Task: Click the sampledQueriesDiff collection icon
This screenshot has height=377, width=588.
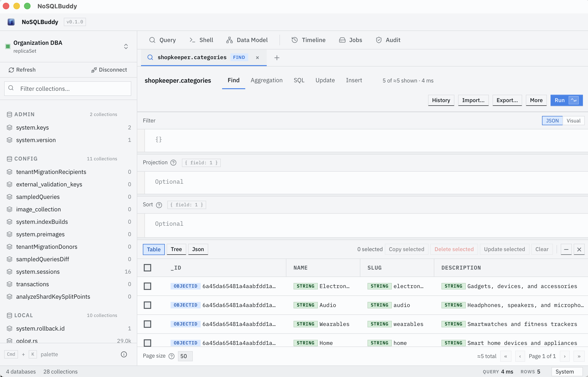Action: click(9, 259)
